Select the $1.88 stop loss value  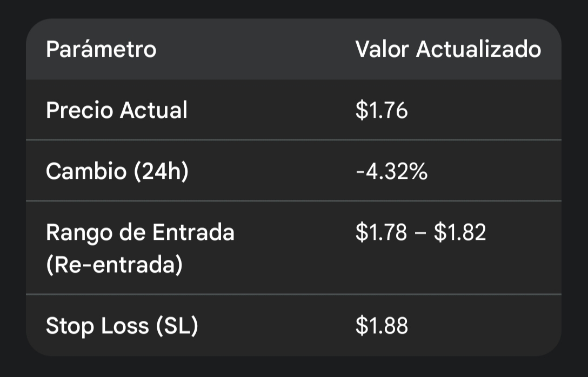[x=382, y=326]
